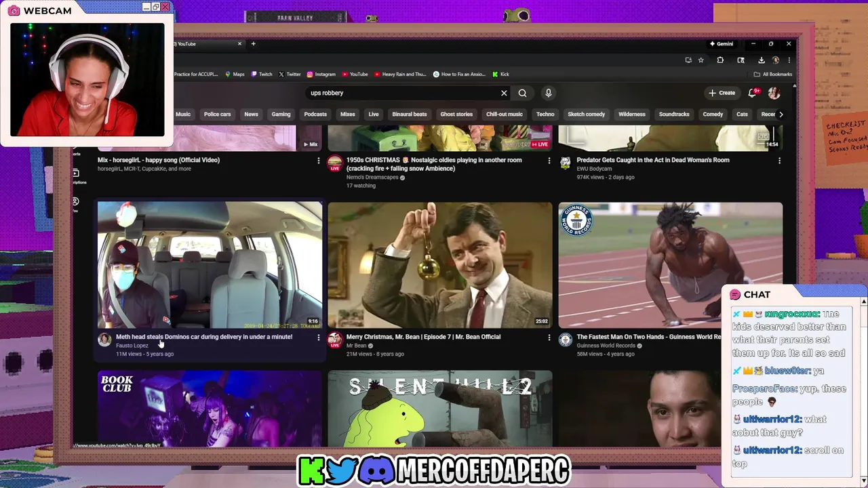This screenshot has height=488, width=868.
Task: Start voice search with the microphone icon
Action: pyautogui.click(x=549, y=93)
